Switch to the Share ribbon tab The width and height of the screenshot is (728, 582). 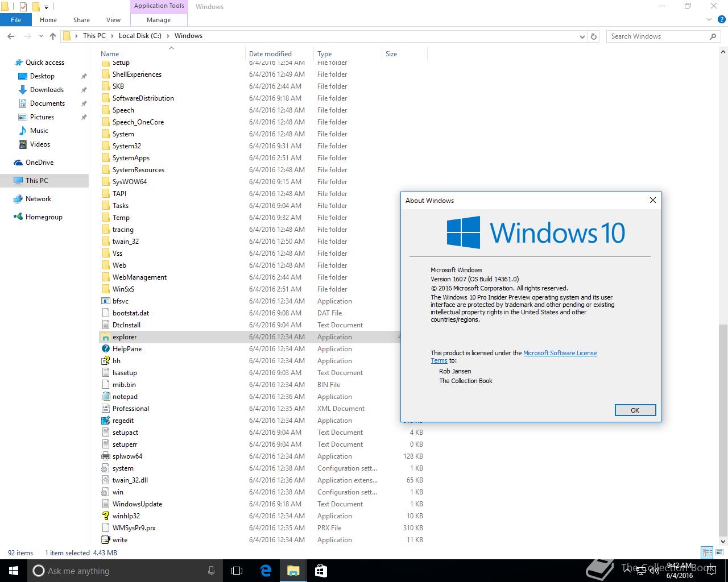[x=81, y=20]
